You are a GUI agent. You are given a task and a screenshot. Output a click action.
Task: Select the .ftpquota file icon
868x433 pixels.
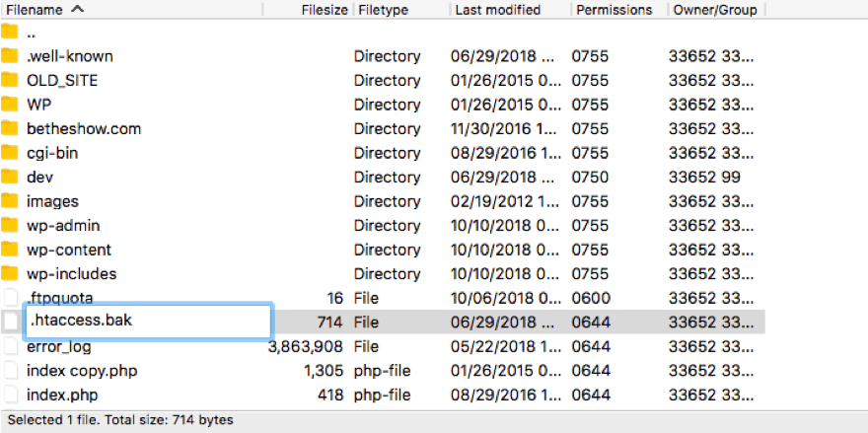coord(10,298)
